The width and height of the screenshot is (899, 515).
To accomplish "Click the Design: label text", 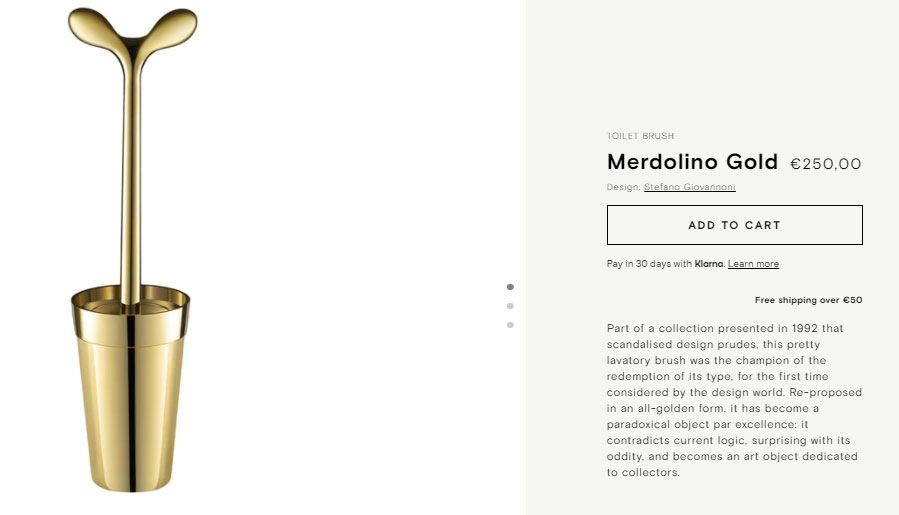I will (623, 187).
